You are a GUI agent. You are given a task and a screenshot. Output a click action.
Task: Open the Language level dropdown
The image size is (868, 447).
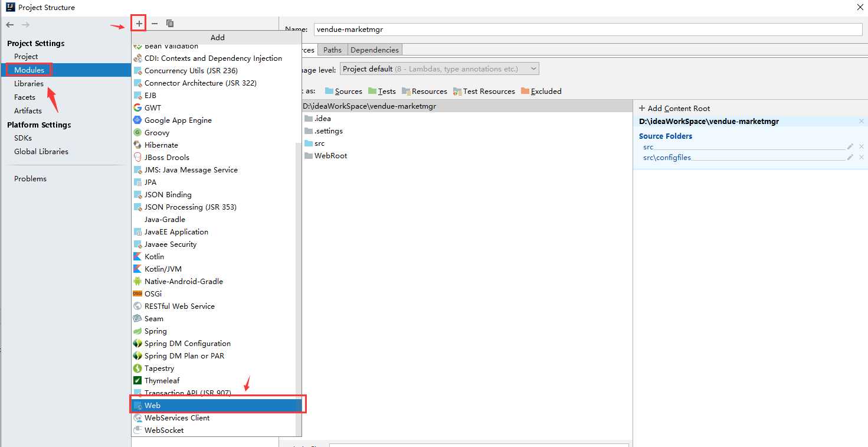click(x=439, y=68)
